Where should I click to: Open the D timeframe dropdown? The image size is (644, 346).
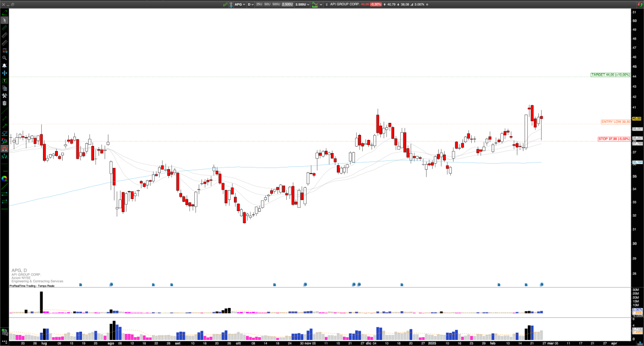(x=250, y=4)
